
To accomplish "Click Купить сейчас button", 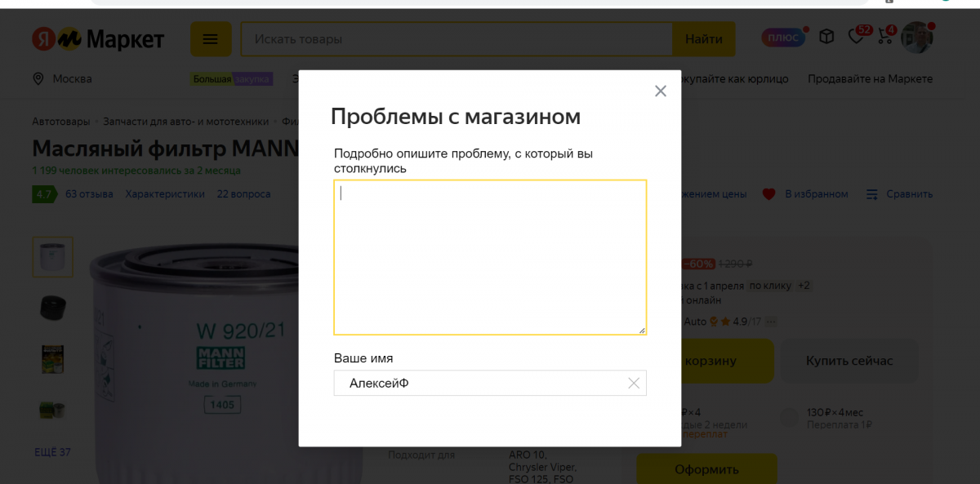I will [849, 361].
